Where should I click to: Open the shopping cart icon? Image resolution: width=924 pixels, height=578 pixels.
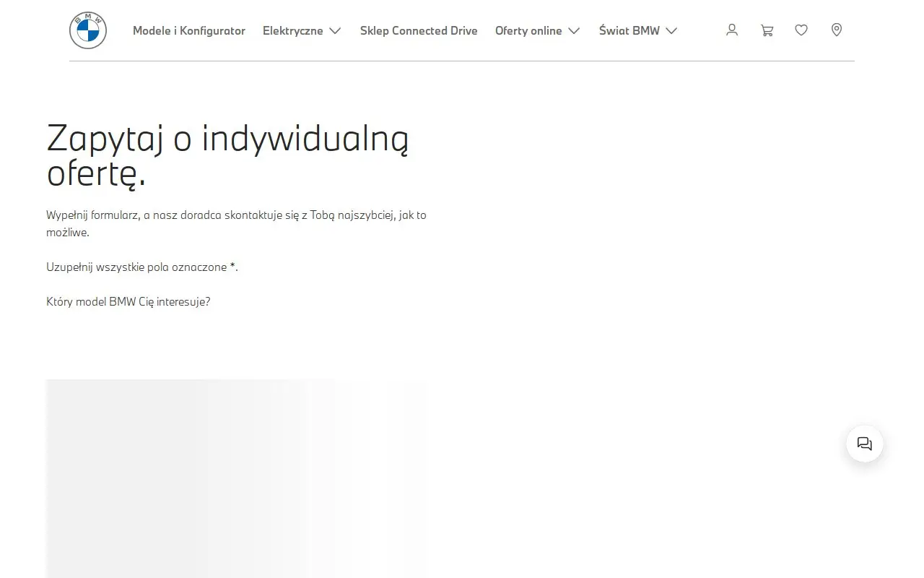pyautogui.click(x=767, y=30)
